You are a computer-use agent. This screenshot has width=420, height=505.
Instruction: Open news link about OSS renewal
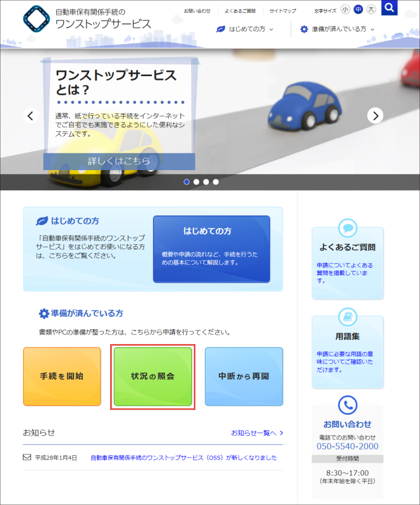(x=184, y=457)
